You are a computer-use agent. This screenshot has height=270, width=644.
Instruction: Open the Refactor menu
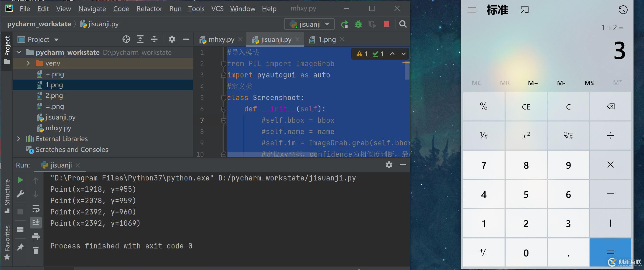click(x=149, y=9)
